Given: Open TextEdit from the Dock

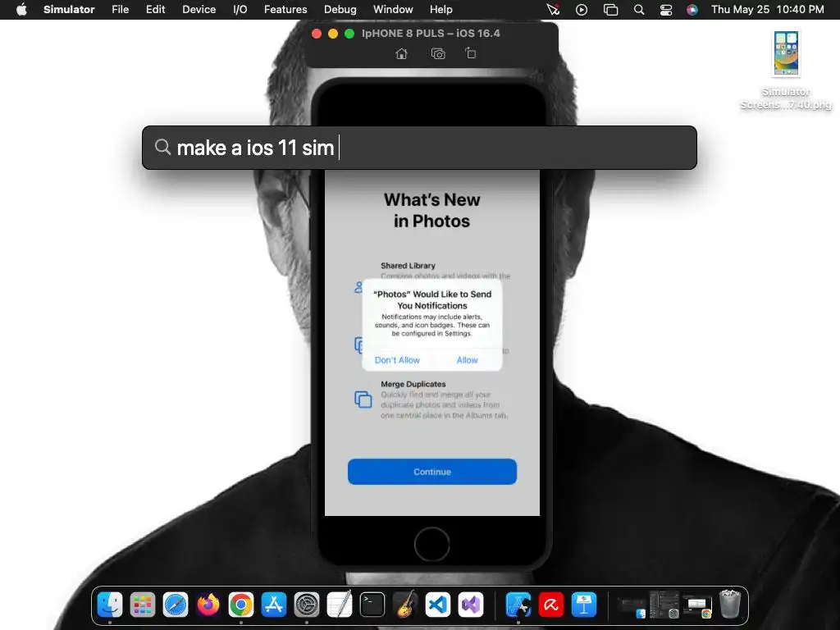Looking at the screenshot, I should pyautogui.click(x=340, y=605).
